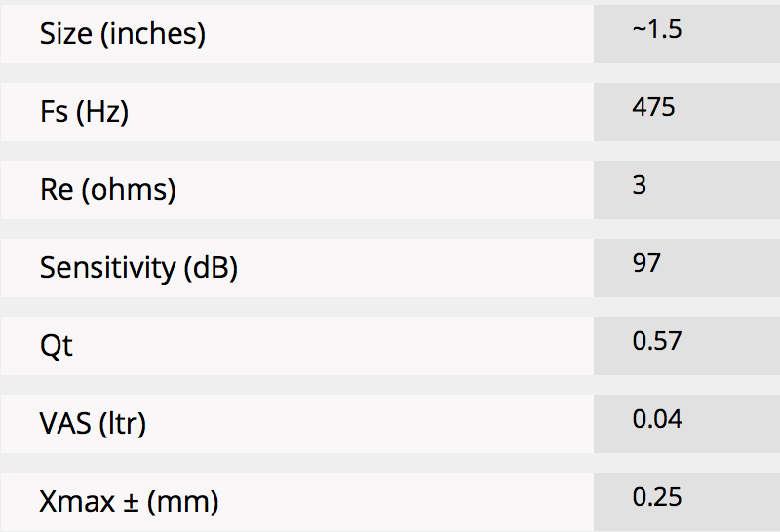
Task: Click the Sensitivity row value cell
Action: pyautogui.click(x=687, y=268)
